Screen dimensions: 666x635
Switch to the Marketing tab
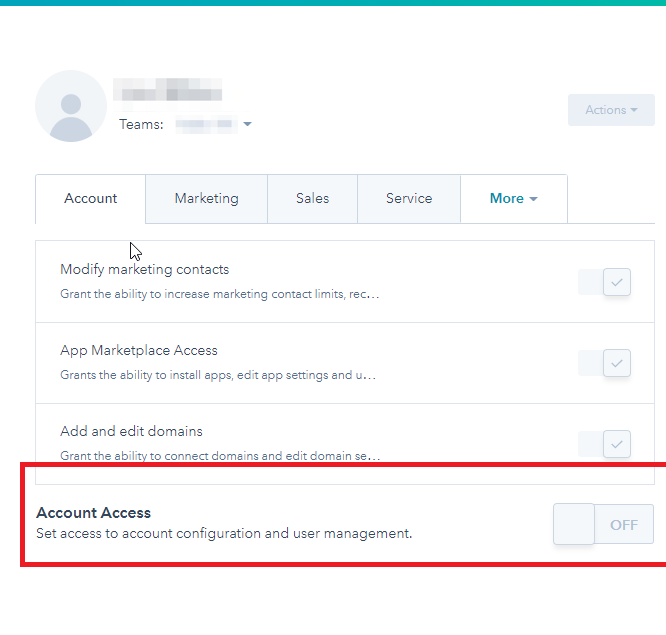coord(206,199)
